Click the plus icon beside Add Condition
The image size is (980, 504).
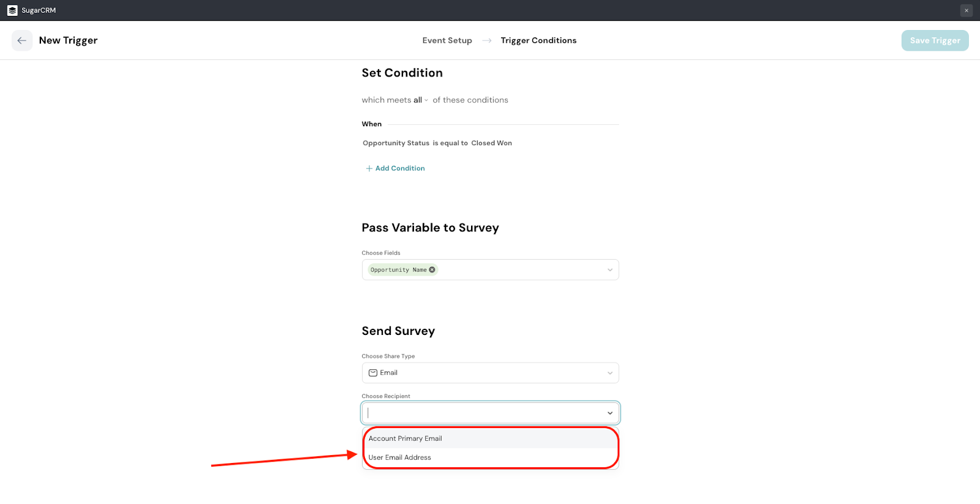pos(369,168)
